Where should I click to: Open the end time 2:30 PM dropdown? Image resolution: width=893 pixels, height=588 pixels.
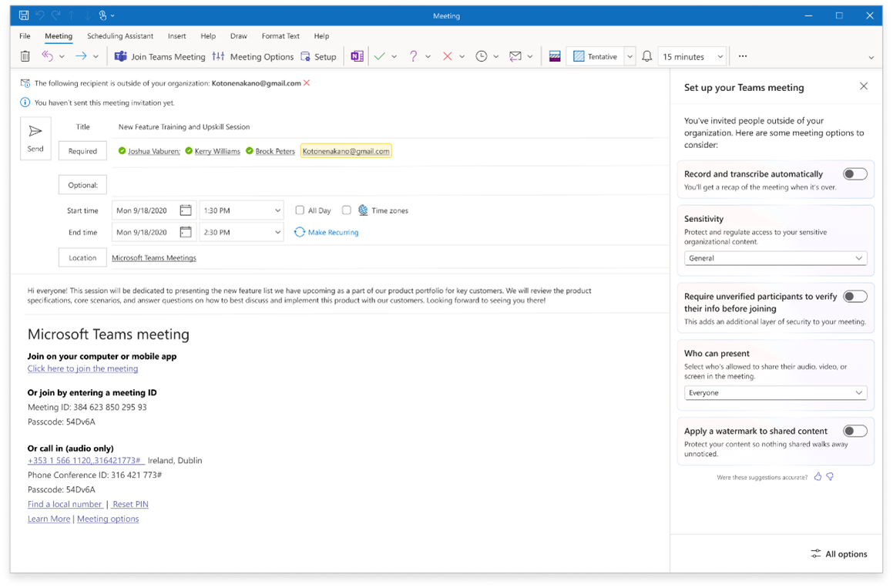[241, 232]
